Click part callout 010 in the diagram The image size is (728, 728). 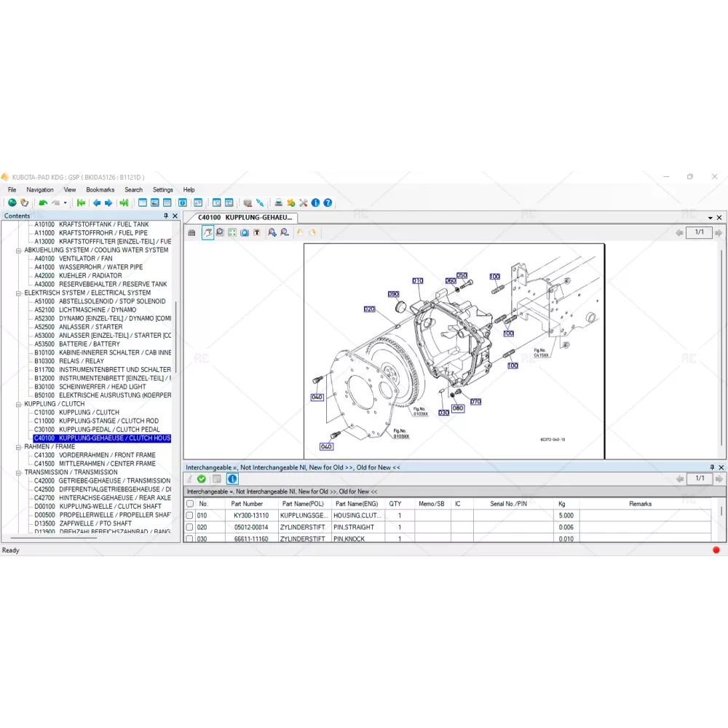(x=417, y=280)
